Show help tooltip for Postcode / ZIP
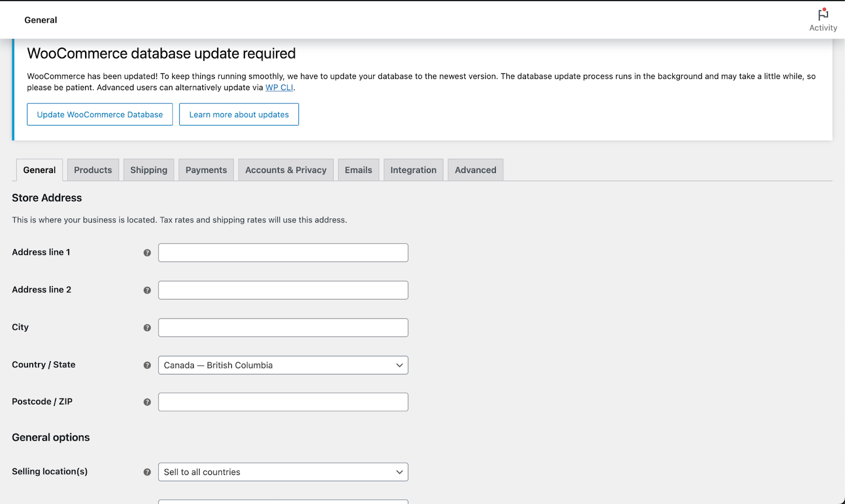845x504 pixels. point(147,402)
